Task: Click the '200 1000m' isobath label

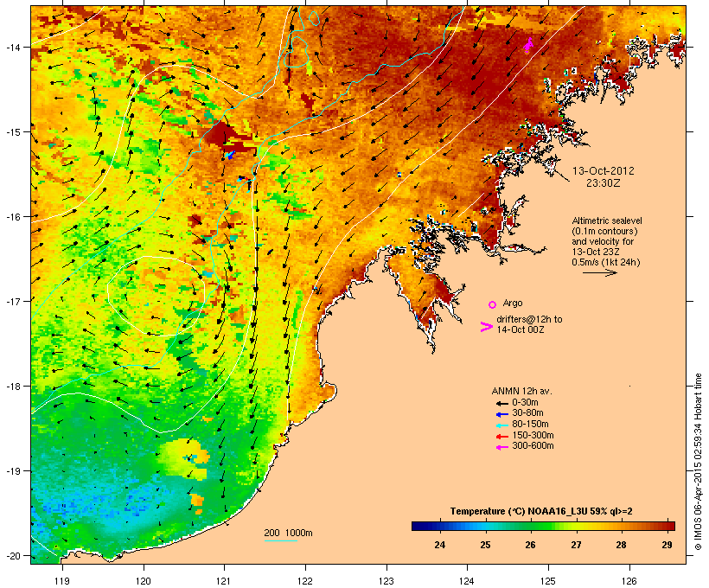Action: [x=288, y=533]
